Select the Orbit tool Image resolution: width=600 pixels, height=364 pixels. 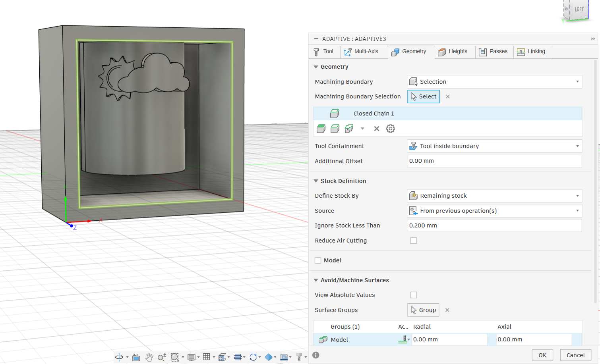click(x=119, y=357)
